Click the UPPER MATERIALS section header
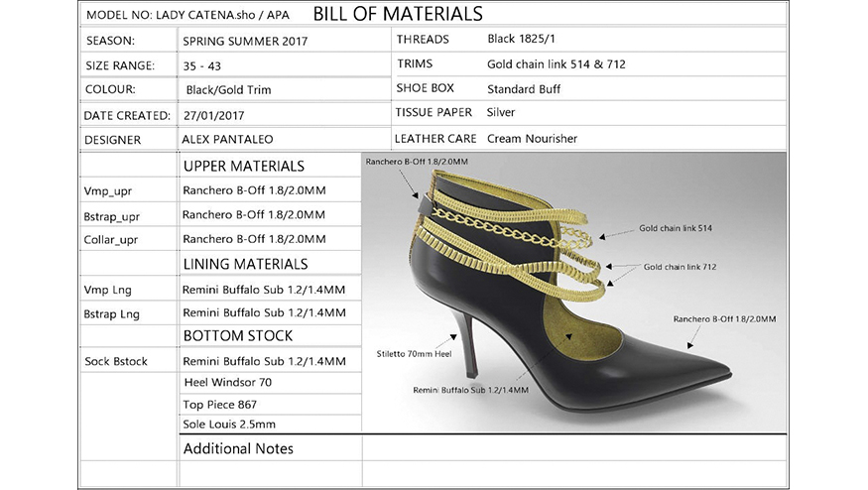This screenshot has height=490, width=868. tap(243, 166)
